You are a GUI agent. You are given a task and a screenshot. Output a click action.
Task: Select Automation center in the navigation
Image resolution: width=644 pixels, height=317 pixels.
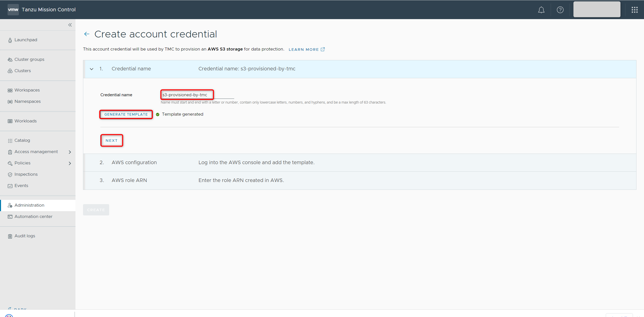(x=33, y=216)
